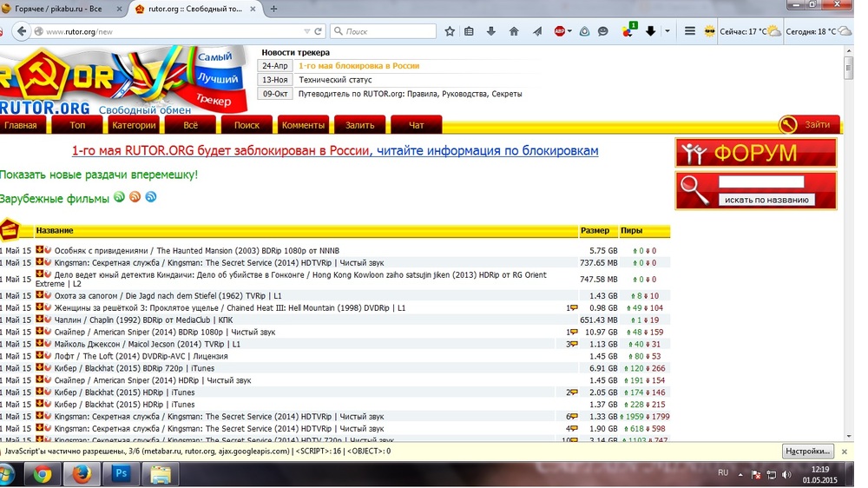The height and width of the screenshot is (488, 868).
Task: Click the bookmark star icon in toolbar
Action: [x=450, y=31]
